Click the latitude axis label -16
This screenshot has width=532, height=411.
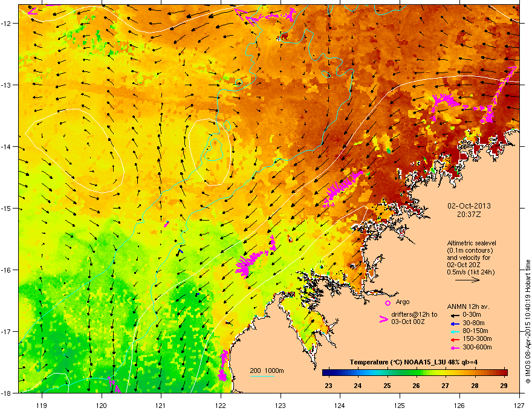click(x=7, y=270)
